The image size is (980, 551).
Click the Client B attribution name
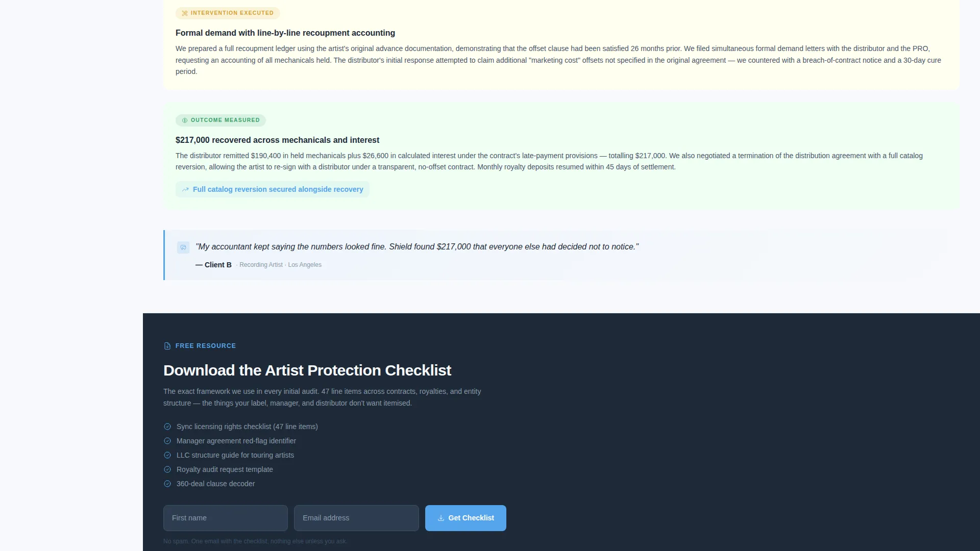(x=218, y=265)
